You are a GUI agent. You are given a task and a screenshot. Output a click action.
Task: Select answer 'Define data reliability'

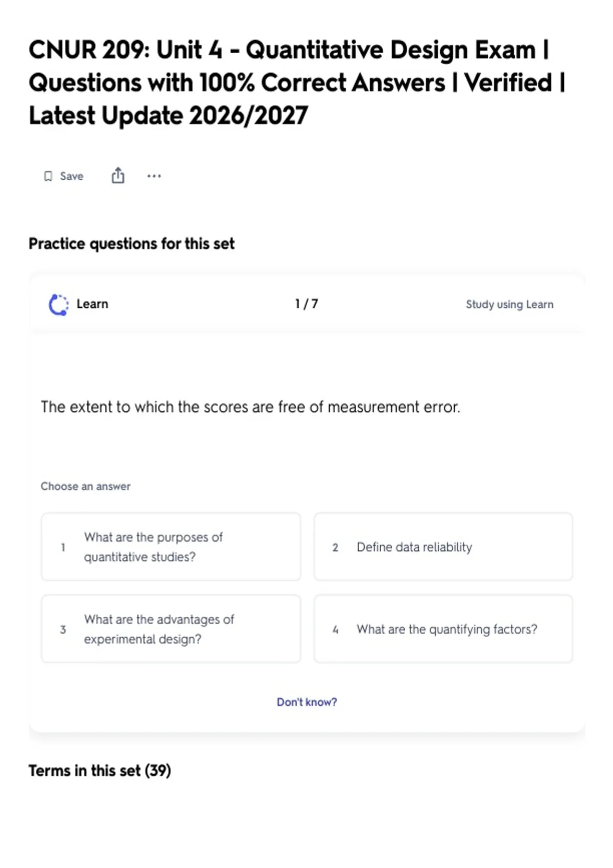443,547
